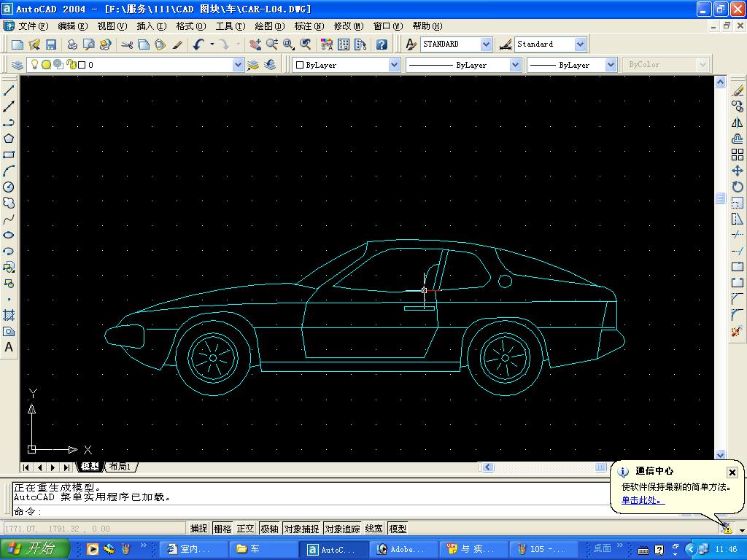This screenshot has width=747, height=560.
Task: Select the Line drawing tool
Action: (9, 90)
